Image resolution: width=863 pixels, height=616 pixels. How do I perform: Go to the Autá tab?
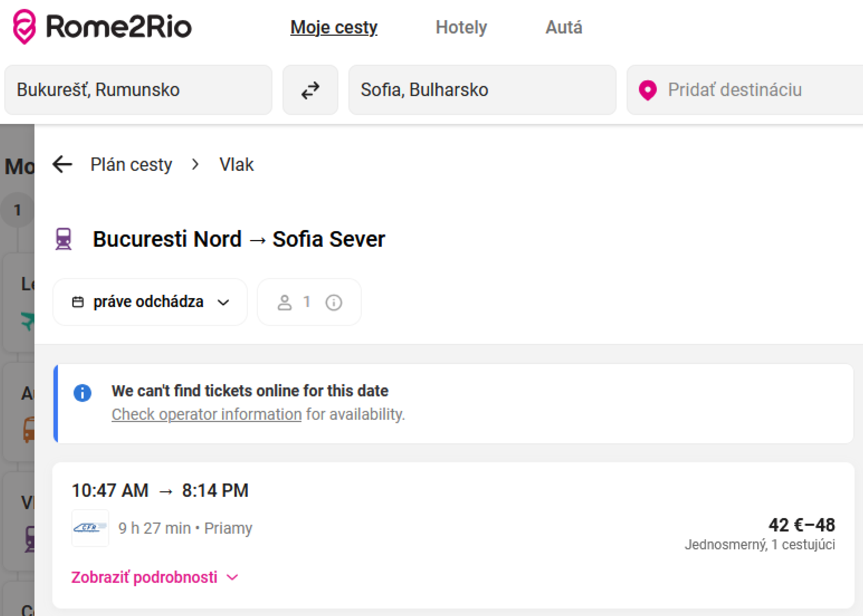564,27
